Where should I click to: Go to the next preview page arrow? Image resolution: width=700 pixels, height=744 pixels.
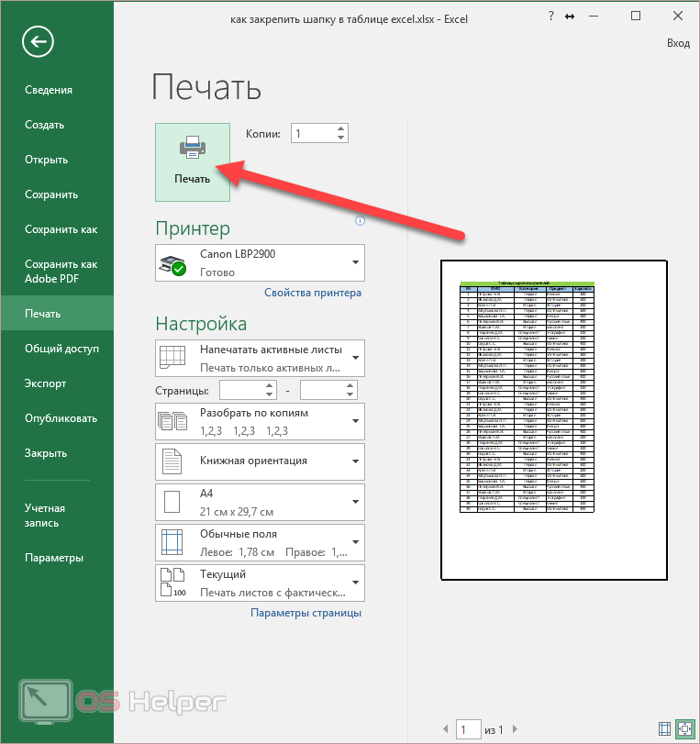coord(515,728)
